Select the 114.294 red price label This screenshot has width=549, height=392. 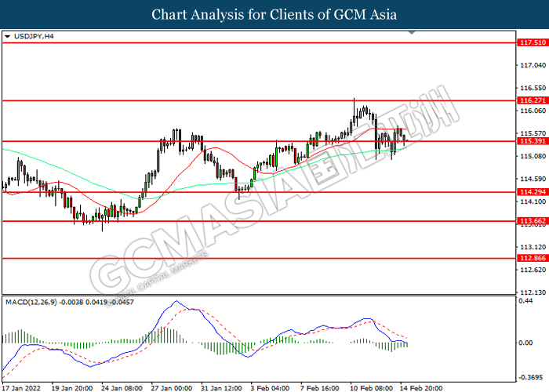click(533, 192)
